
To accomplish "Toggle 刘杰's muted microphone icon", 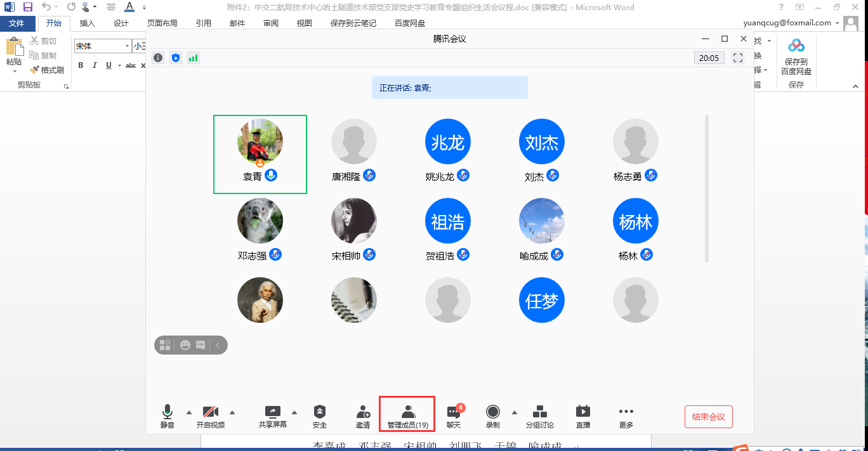I will pos(553,176).
